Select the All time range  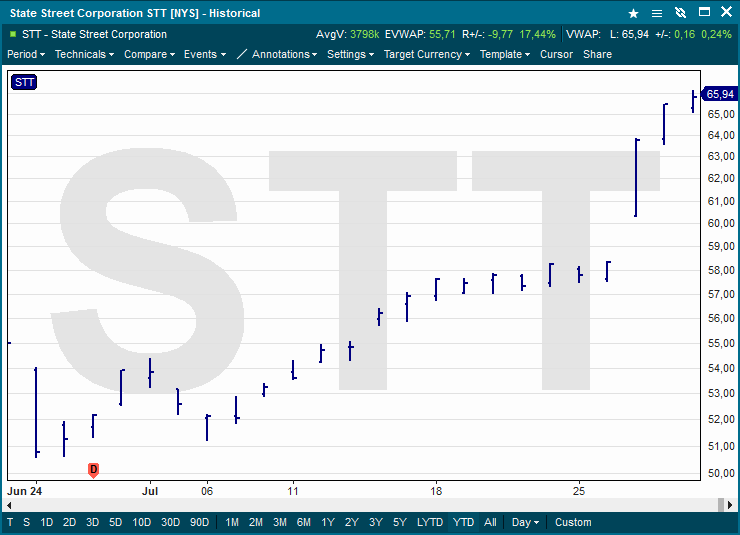click(490, 522)
